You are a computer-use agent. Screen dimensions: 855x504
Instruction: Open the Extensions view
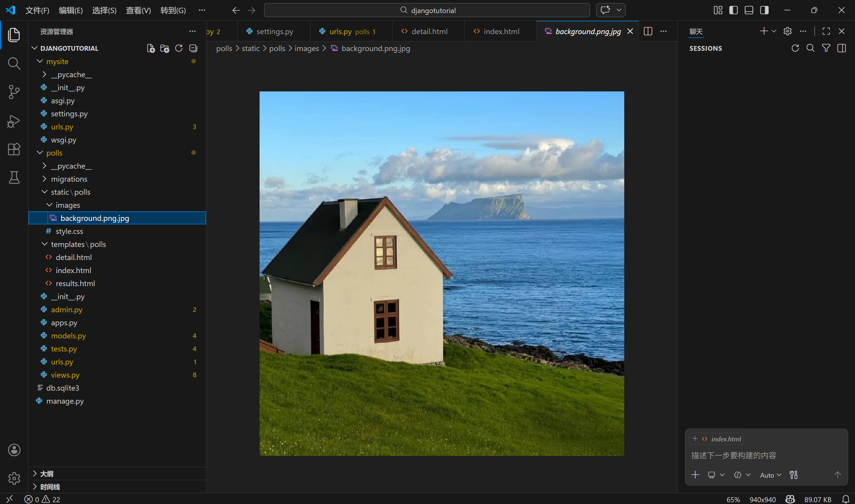(14, 149)
